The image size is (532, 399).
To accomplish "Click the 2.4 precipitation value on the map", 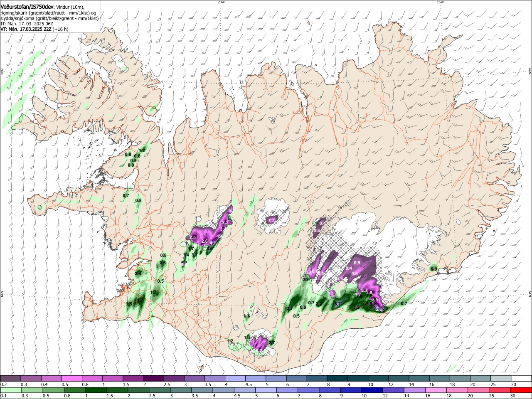I will point(138,273).
